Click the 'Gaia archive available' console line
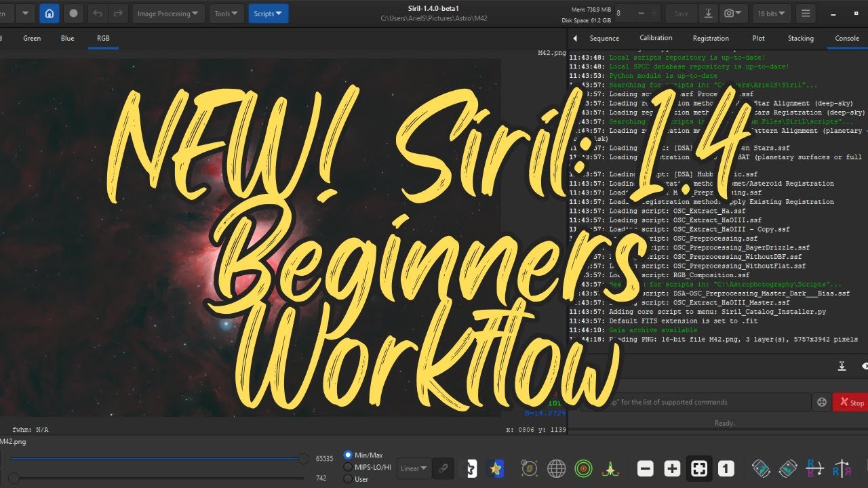 652,330
